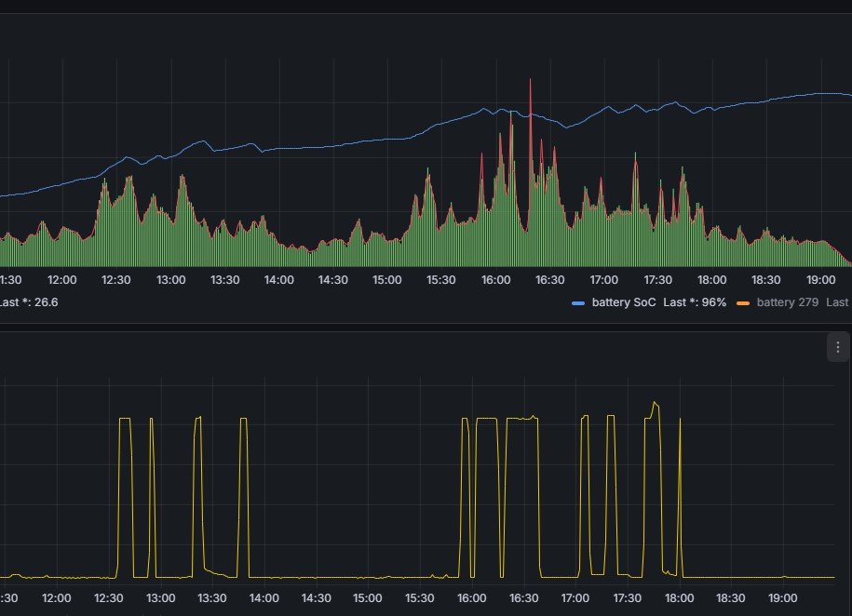Click the green peak near 13:00 in upper chart
This screenshot has width=852, height=616.
pos(182,177)
